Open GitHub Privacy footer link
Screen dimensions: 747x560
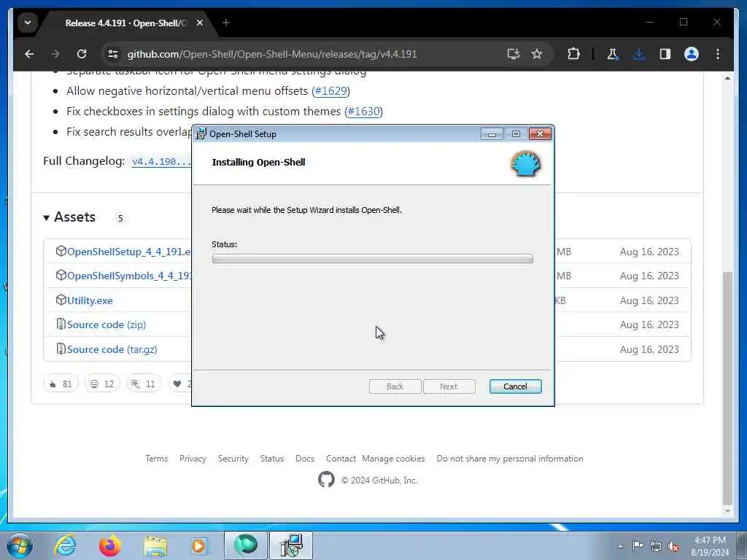pos(193,459)
